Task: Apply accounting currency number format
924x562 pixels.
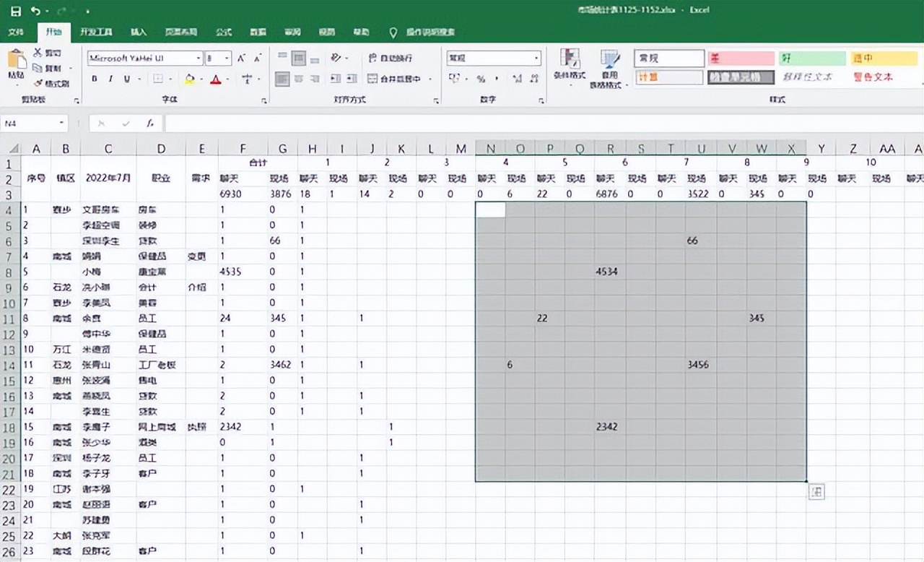Action: [455, 79]
